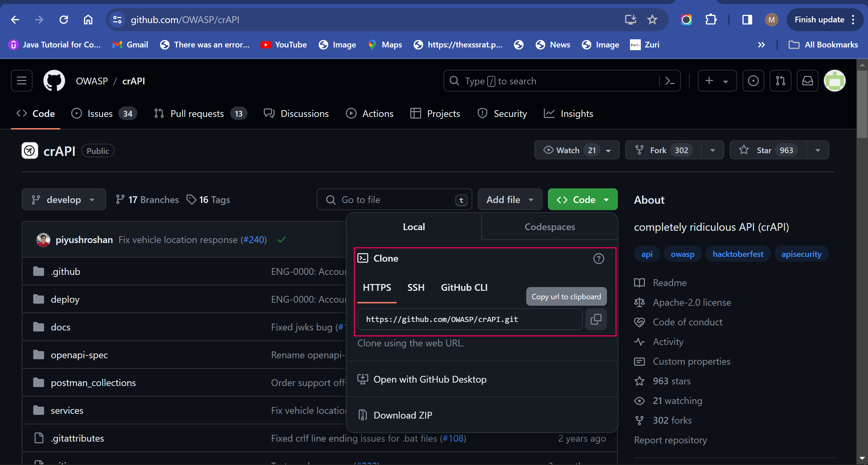The width and height of the screenshot is (868, 465).
Task: Open the site information icon in address bar
Action: pos(117,20)
